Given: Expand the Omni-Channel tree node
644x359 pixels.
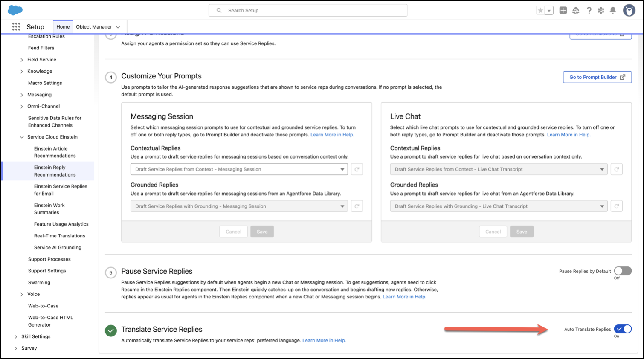Looking at the screenshot, I should pyautogui.click(x=22, y=107).
